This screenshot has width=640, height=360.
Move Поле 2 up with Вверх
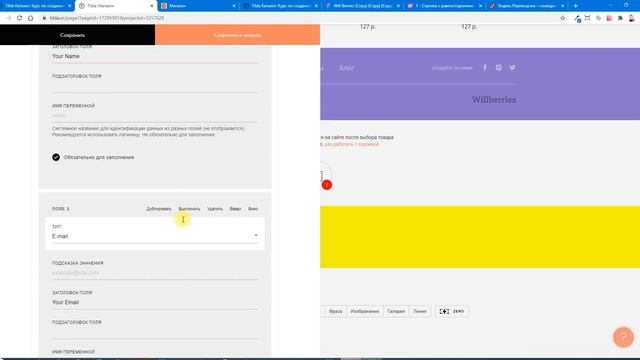tap(235, 209)
